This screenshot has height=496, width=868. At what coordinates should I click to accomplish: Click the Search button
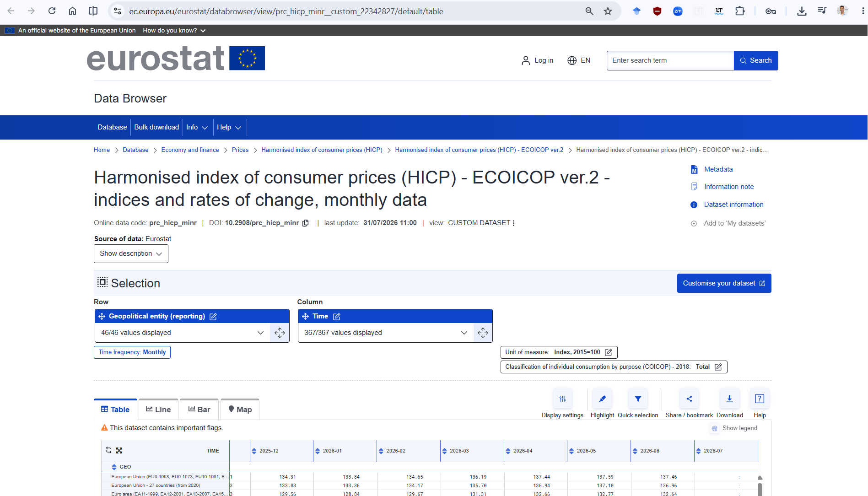[x=756, y=60]
